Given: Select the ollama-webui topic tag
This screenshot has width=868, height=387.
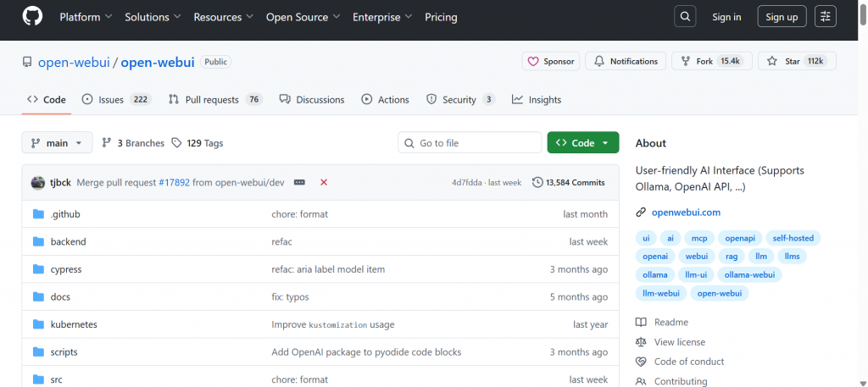Looking at the screenshot, I should click(749, 274).
